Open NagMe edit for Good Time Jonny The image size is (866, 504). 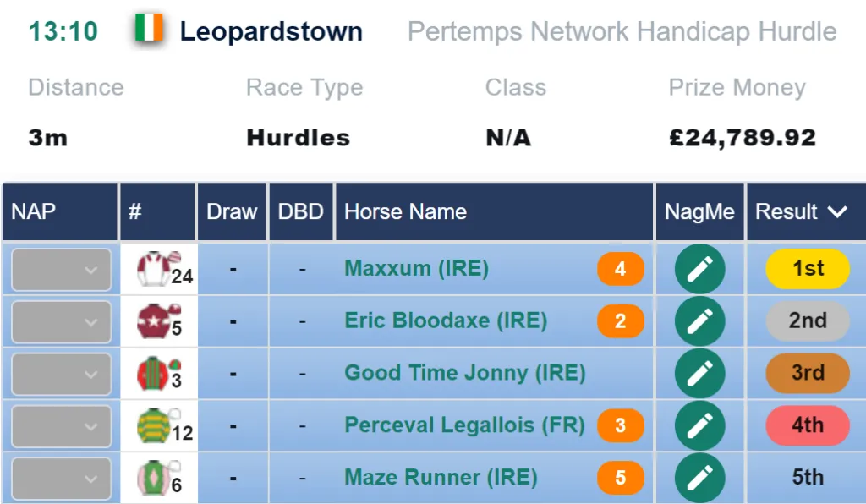(x=699, y=373)
